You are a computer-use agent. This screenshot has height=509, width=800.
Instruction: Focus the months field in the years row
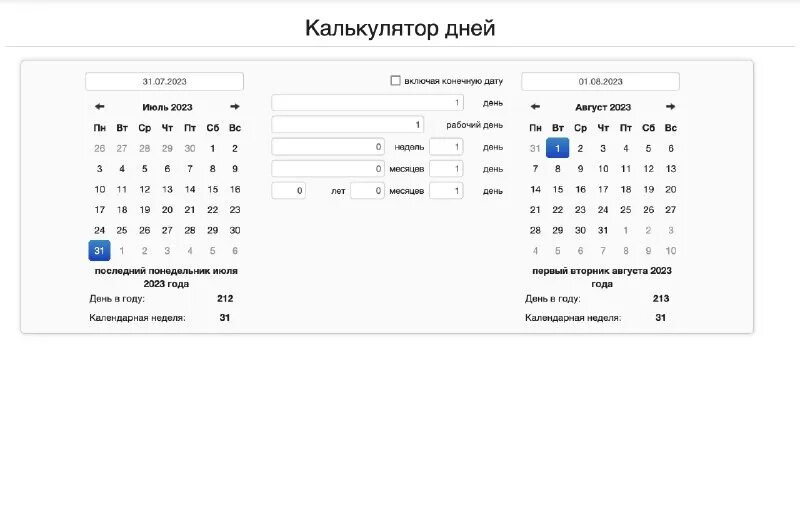[x=367, y=191]
